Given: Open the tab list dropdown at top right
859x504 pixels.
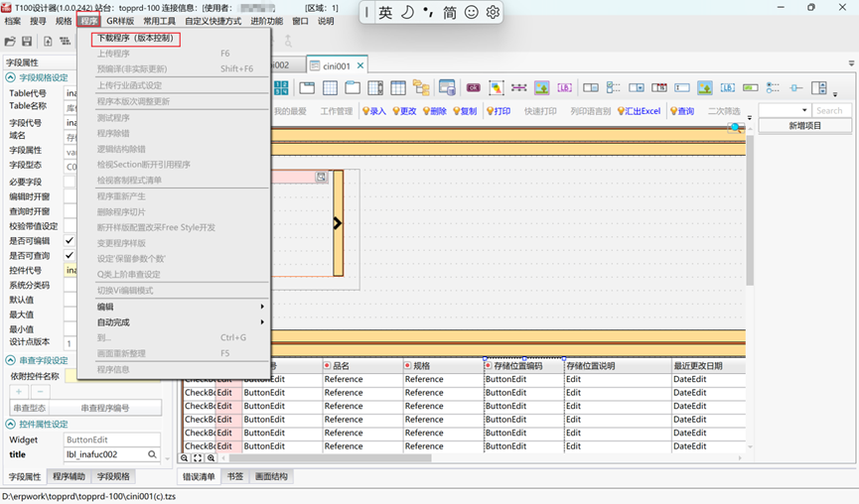Looking at the screenshot, I should pos(851,63).
